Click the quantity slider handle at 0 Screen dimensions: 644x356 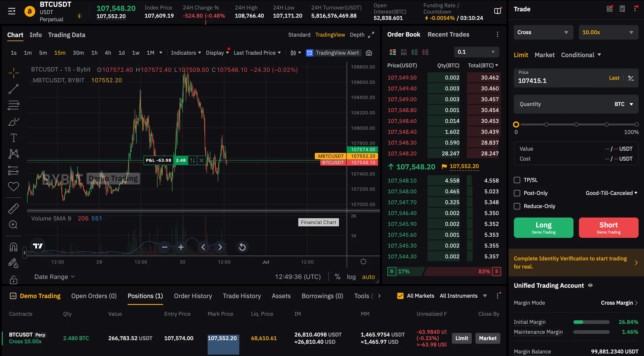tap(516, 125)
